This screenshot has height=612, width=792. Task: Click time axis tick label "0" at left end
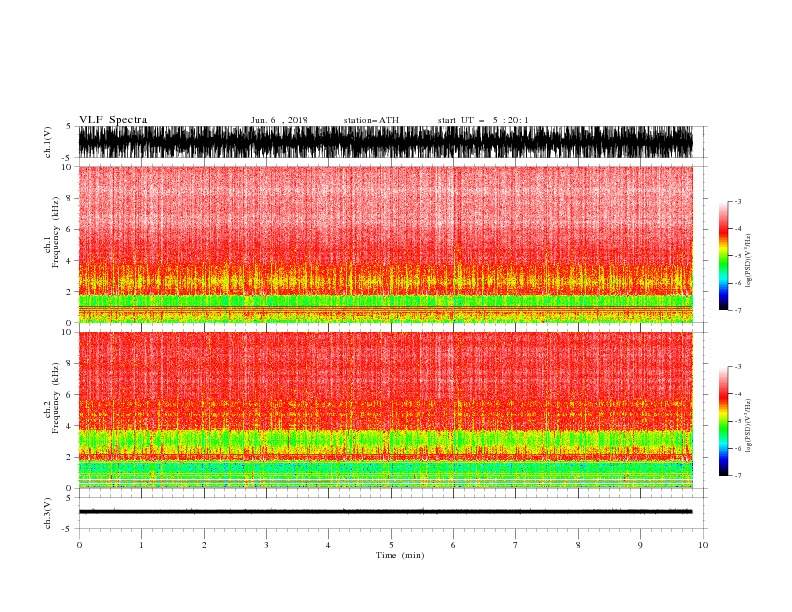pos(79,545)
